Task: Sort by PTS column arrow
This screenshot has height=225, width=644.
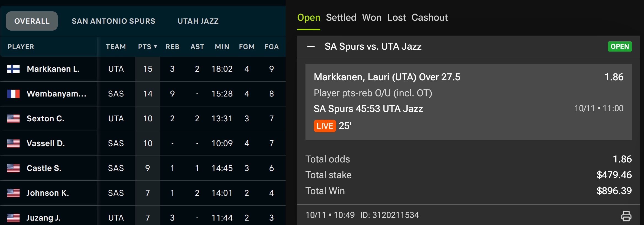Action: pyautogui.click(x=155, y=47)
